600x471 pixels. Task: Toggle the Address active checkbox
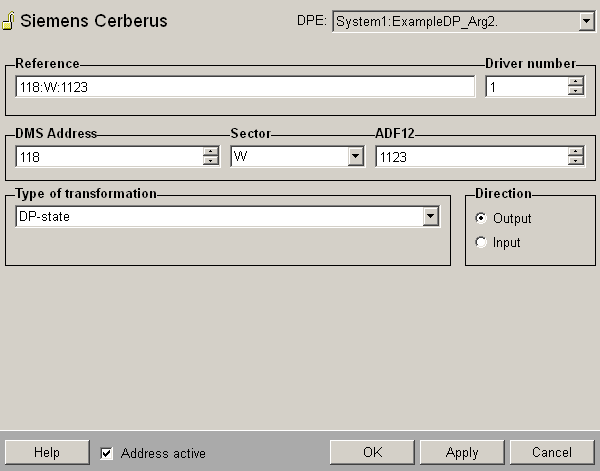pyautogui.click(x=106, y=453)
